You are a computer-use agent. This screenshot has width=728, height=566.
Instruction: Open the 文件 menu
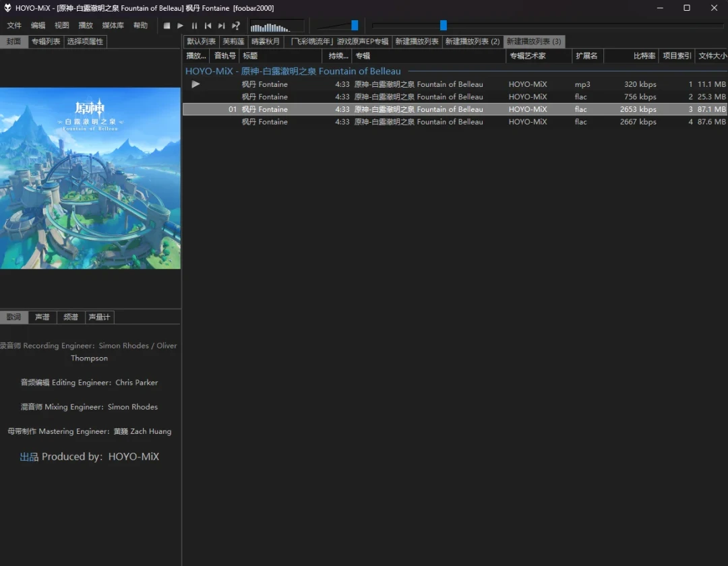[14, 26]
